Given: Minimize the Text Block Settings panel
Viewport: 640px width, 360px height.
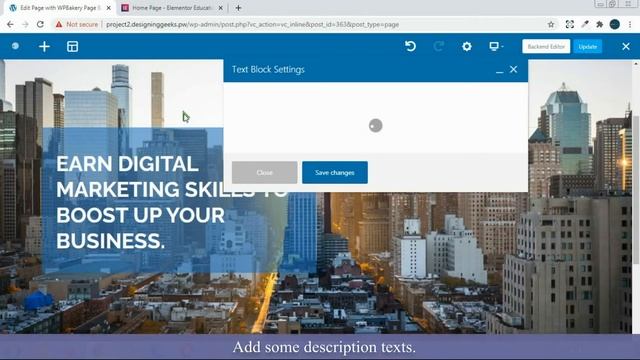Looking at the screenshot, I should (499, 71).
